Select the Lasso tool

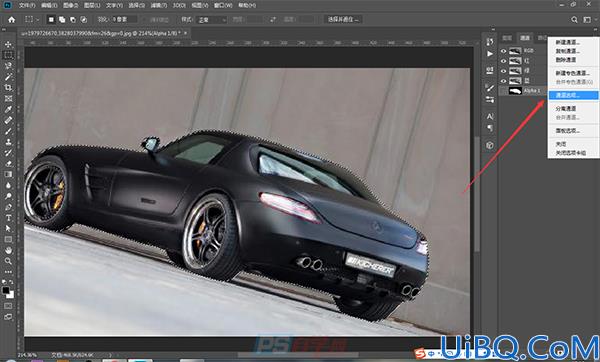tap(8, 66)
